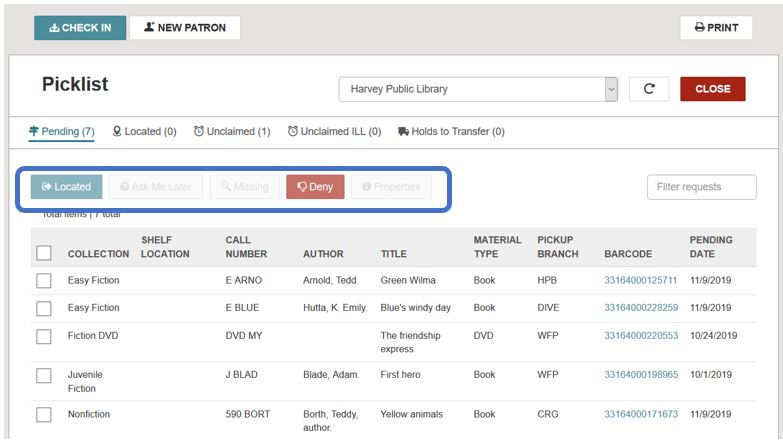Open the Unclaimed (1) tab

point(232,132)
